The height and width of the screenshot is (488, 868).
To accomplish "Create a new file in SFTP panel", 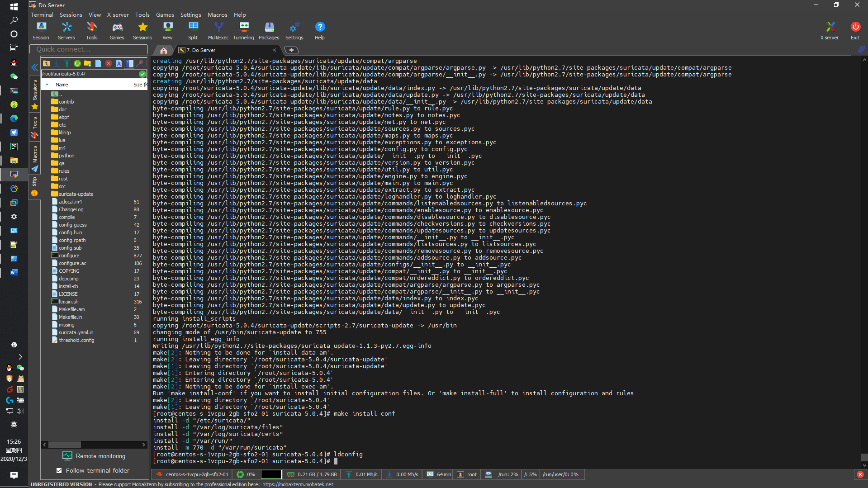I will tap(98, 63).
